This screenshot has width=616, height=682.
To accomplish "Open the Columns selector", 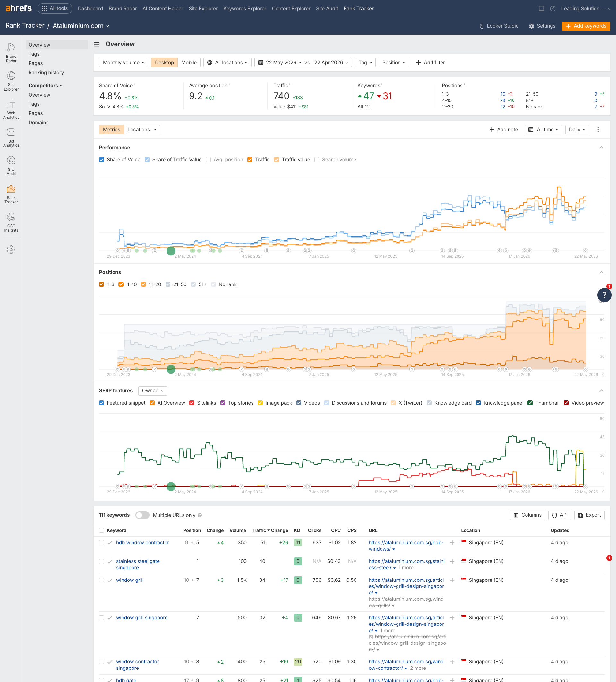I will [527, 515].
